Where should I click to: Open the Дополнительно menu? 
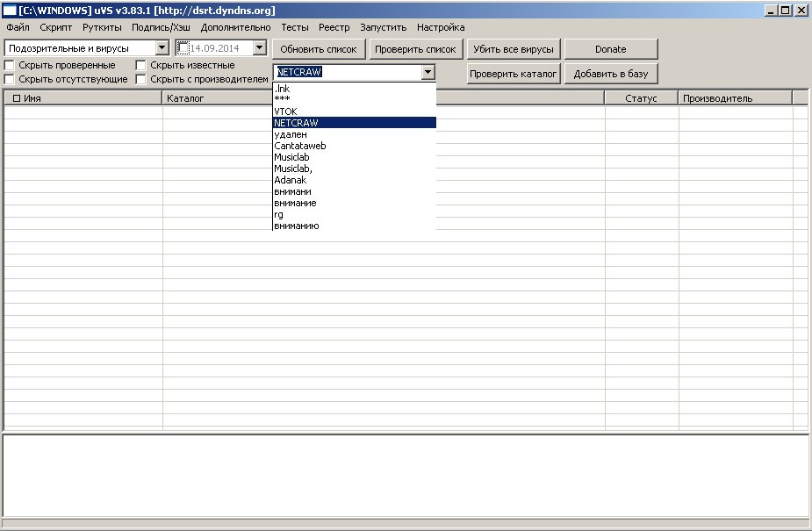pos(235,27)
